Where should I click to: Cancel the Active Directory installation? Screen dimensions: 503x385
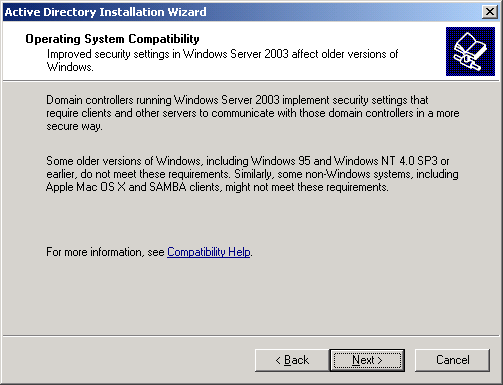pos(452,360)
